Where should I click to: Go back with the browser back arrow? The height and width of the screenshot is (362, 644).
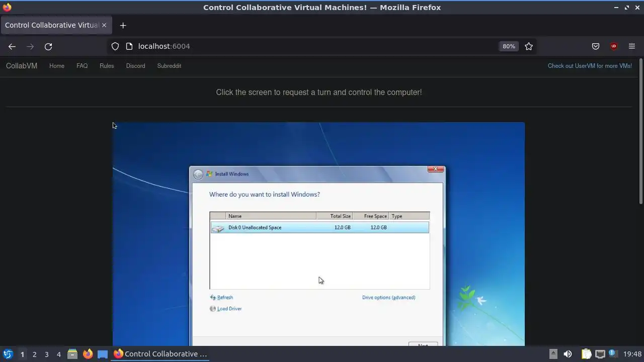point(12,46)
